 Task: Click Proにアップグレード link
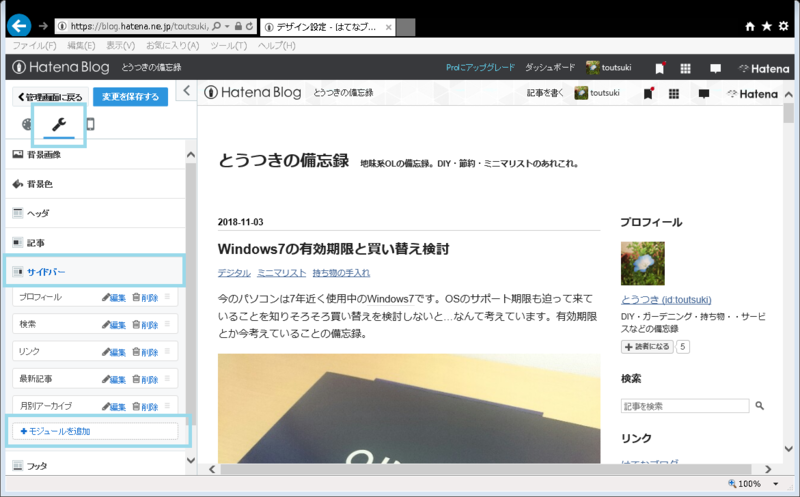point(480,67)
